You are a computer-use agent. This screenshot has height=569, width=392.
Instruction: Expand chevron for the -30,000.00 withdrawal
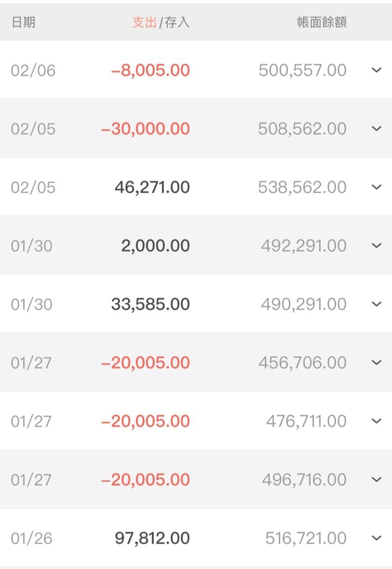376,128
